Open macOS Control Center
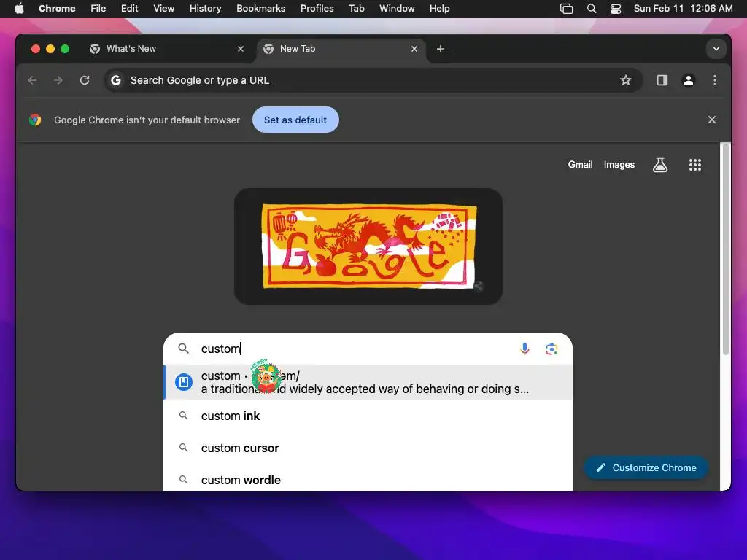 616,9
